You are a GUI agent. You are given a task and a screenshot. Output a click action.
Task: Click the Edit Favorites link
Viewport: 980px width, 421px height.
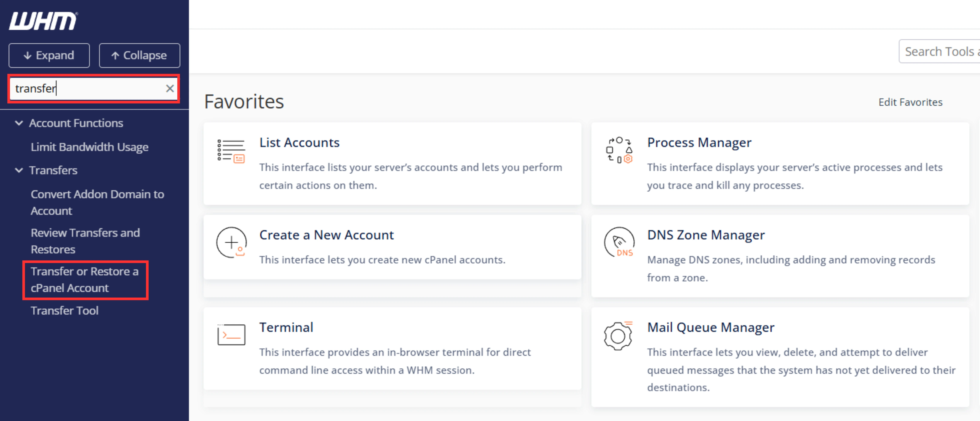910,102
